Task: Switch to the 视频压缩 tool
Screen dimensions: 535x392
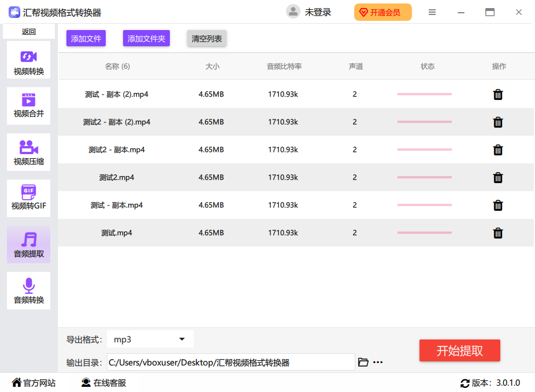Action: (28, 152)
